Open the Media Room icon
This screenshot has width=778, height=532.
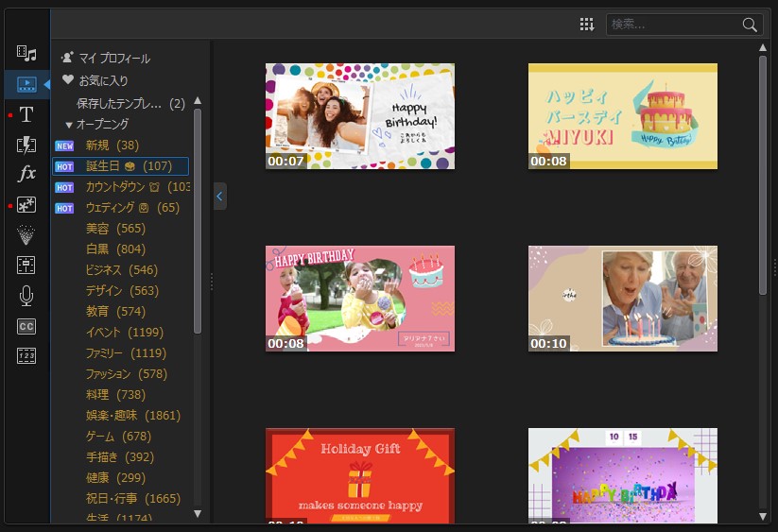coord(26,53)
